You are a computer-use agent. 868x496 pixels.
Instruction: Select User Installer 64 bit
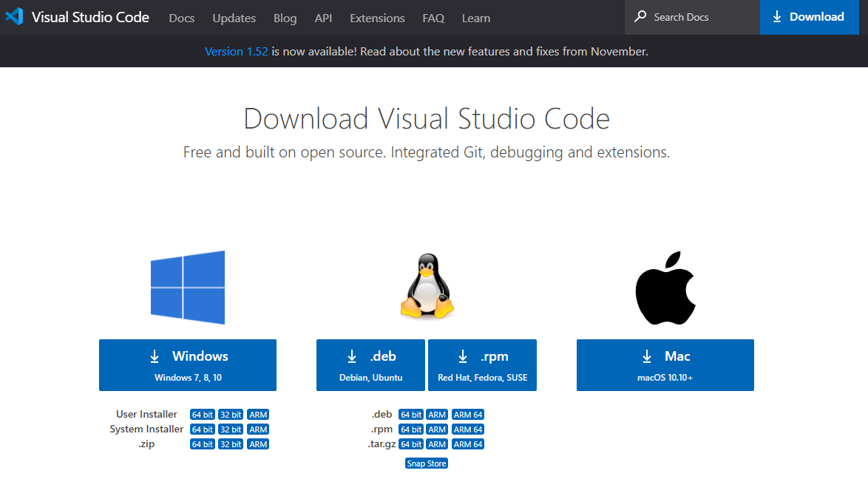click(x=202, y=415)
